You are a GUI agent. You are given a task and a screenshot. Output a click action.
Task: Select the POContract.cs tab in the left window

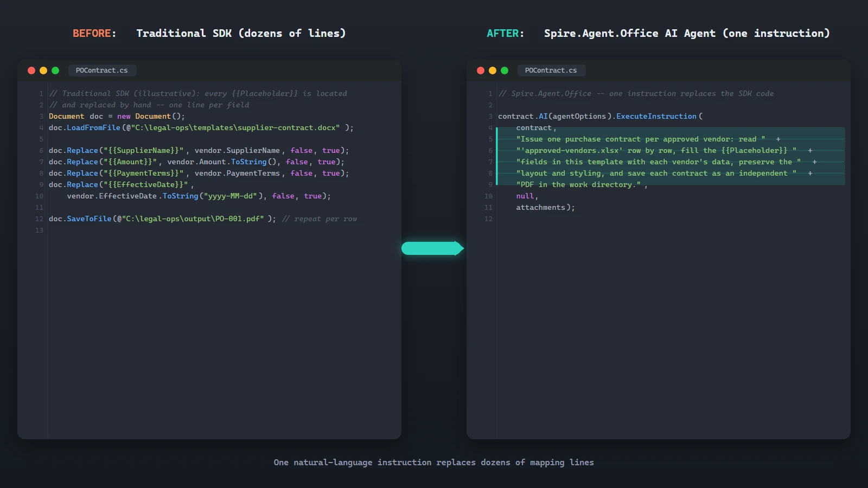[102, 70]
